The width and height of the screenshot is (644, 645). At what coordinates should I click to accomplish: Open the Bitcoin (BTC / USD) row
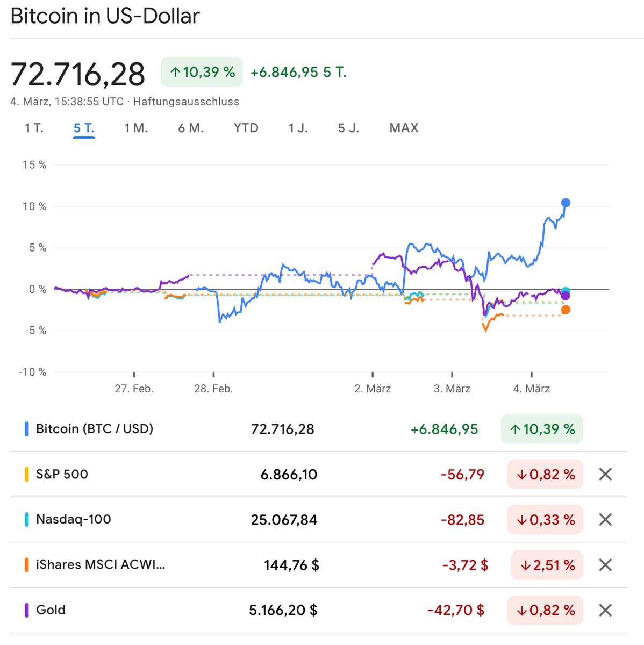95,429
